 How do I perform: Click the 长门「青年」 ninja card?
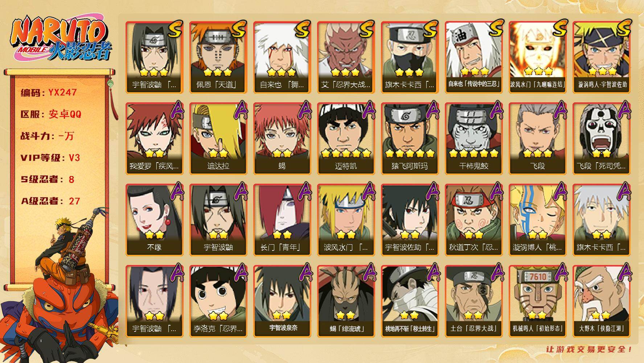tap(282, 220)
